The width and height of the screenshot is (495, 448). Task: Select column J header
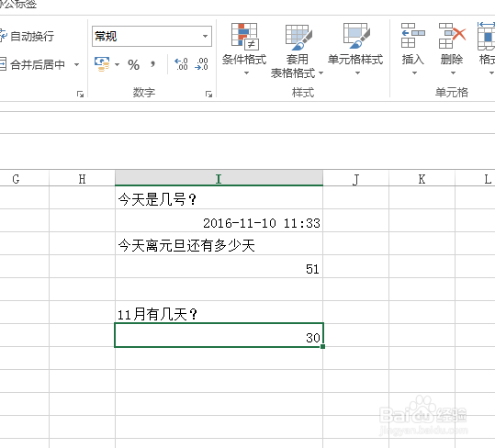click(x=355, y=179)
